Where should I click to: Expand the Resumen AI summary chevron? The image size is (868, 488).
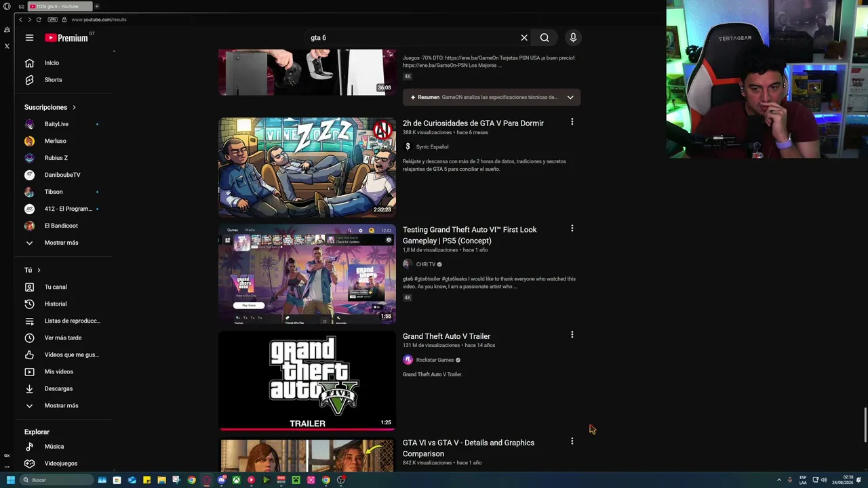570,97
